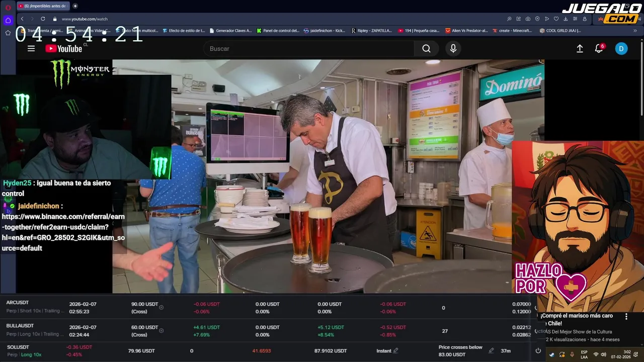644x362 pixels.
Task: Open the 'jaidefinichon - Kick...' bookmark
Action: (325, 30)
